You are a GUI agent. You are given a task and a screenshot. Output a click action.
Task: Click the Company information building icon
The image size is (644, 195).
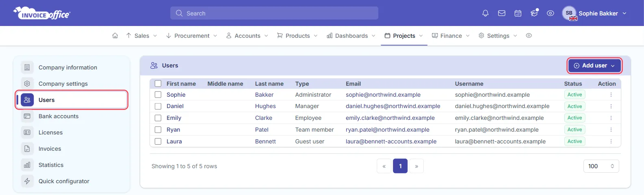click(x=27, y=67)
